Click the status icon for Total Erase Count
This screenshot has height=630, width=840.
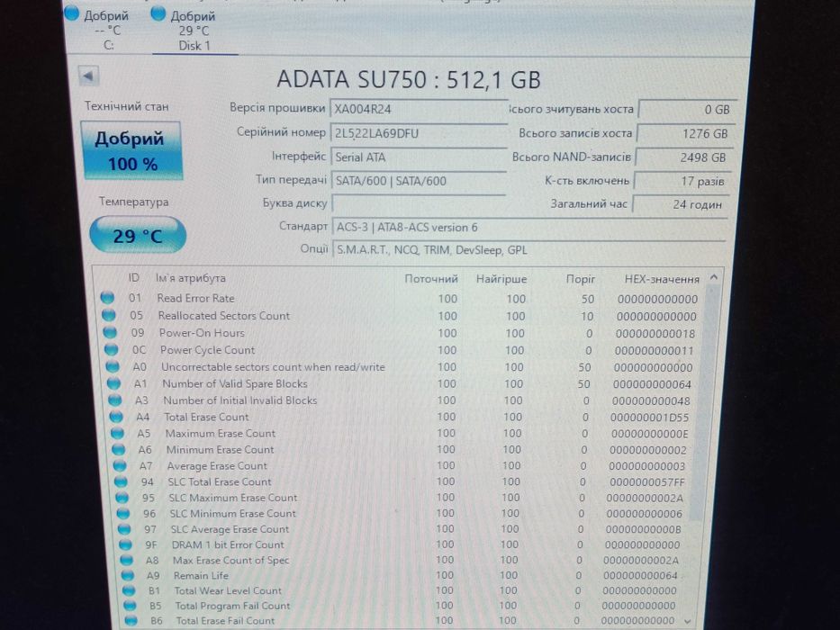(116, 416)
